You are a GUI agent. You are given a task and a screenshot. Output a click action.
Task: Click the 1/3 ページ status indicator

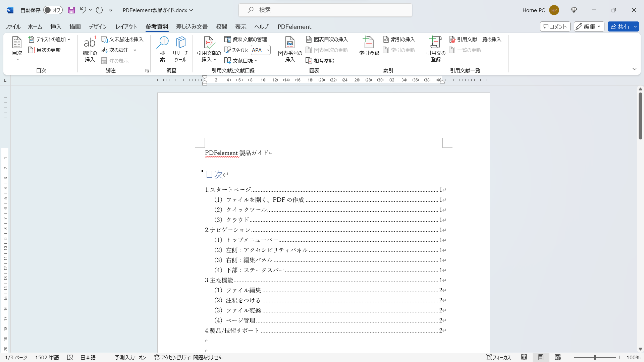point(16,358)
